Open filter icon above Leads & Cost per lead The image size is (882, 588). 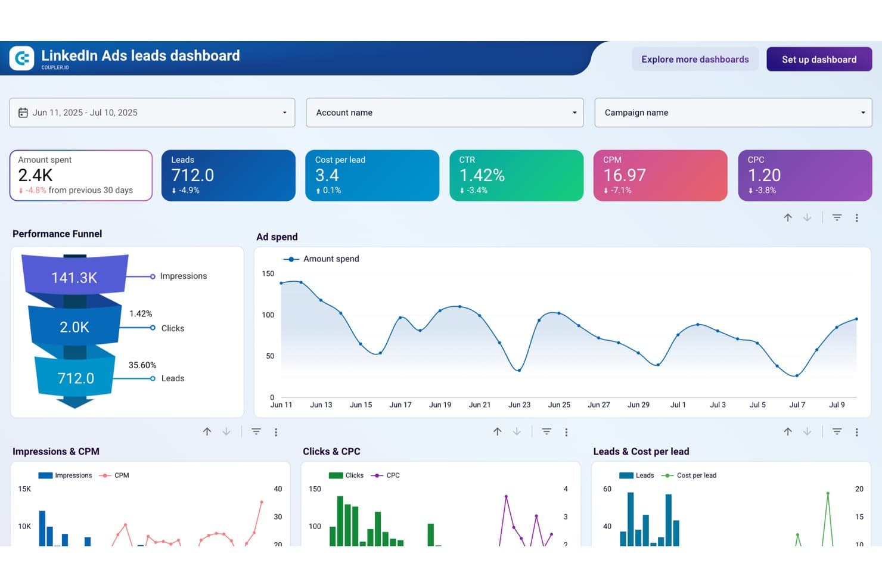837,431
